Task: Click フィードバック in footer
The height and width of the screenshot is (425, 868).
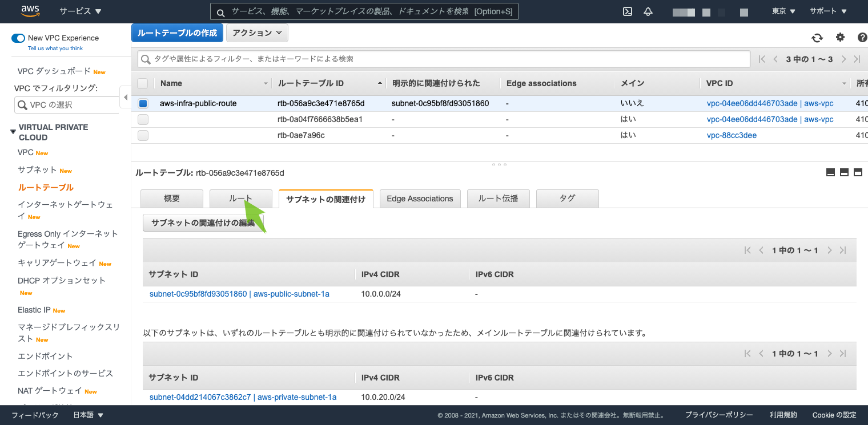Action: click(x=35, y=415)
